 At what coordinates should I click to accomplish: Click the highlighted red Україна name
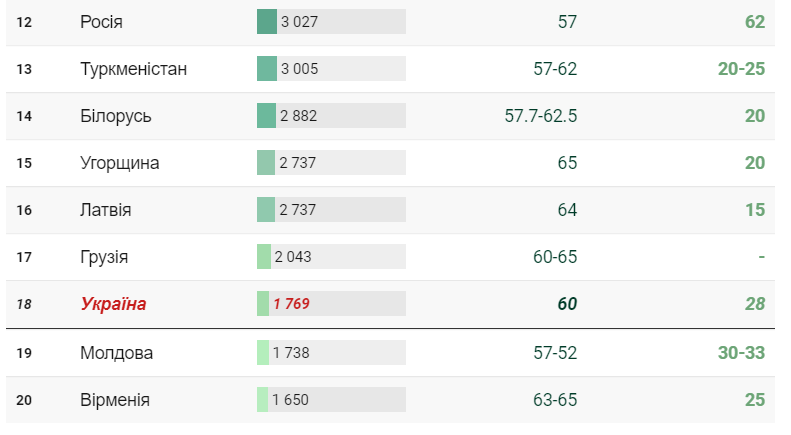[x=113, y=304]
